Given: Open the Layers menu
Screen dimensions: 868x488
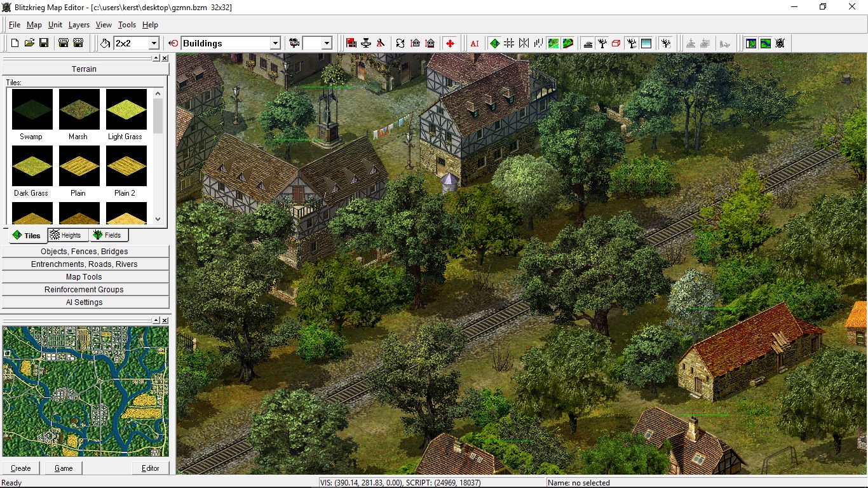Looking at the screenshot, I should pyautogui.click(x=79, y=25).
